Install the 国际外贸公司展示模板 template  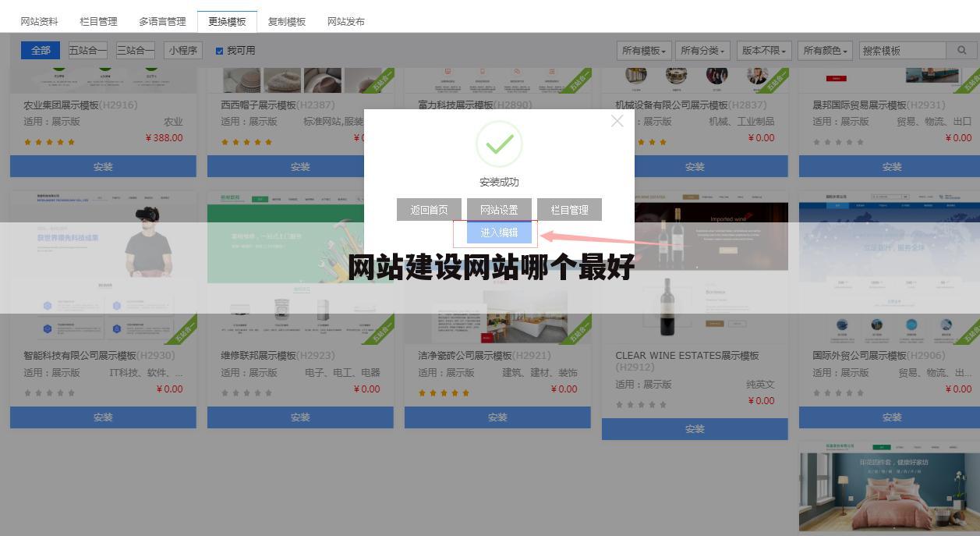(x=890, y=417)
